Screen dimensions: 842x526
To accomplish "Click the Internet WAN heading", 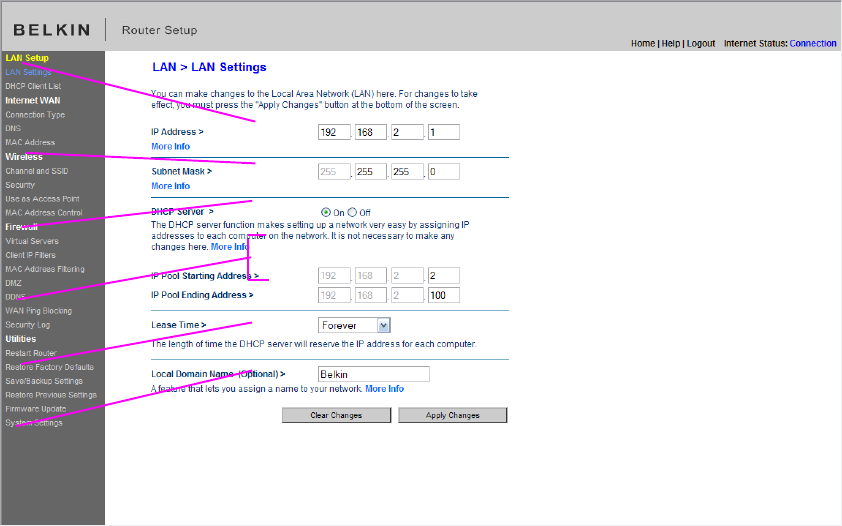I will click(33, 100).
